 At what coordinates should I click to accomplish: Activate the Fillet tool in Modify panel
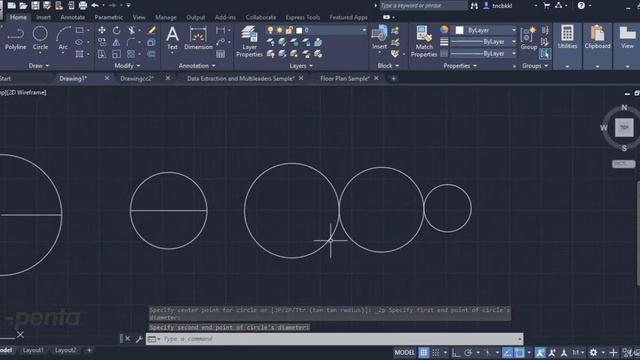[131, 42]
